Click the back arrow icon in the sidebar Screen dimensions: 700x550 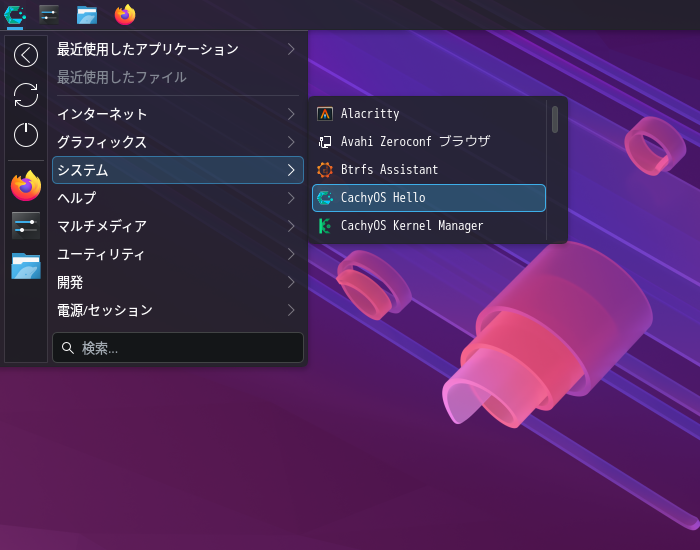(26, 55)
